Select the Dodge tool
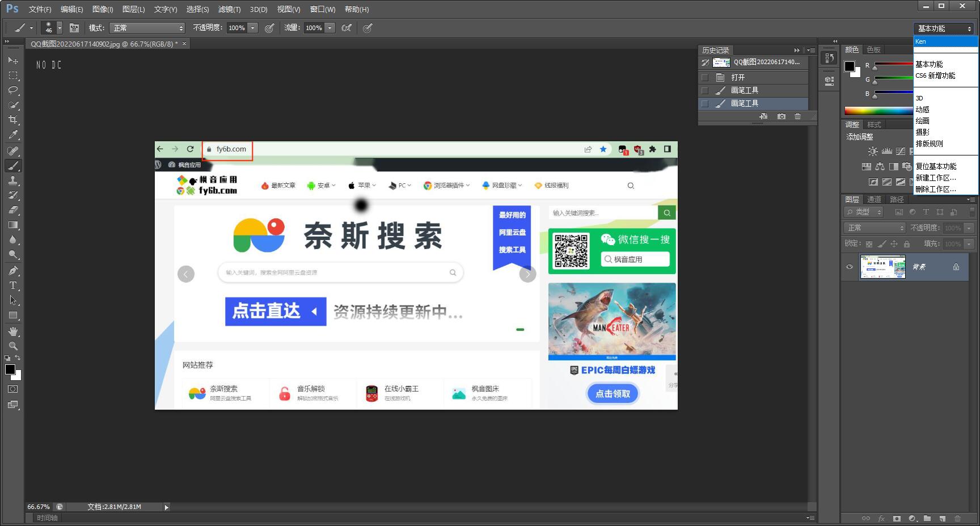Viewport: 980px width, 526px height. [x=13, y=255]
